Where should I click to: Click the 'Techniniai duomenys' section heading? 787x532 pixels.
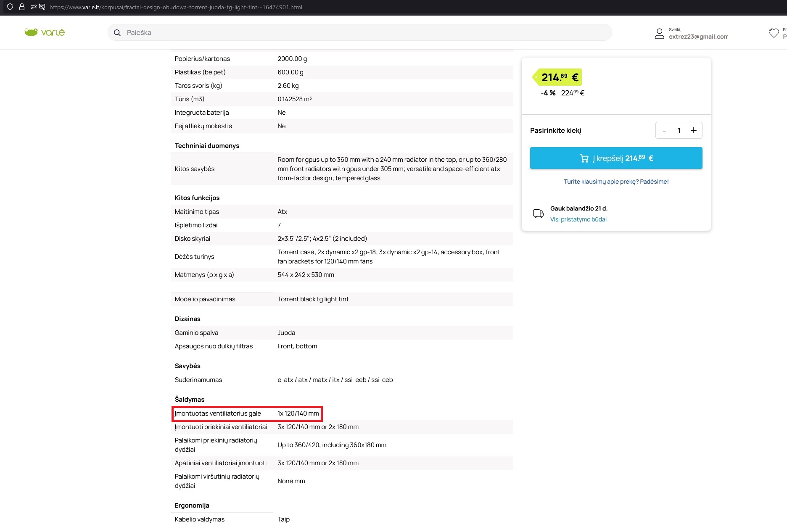[207, 146]
